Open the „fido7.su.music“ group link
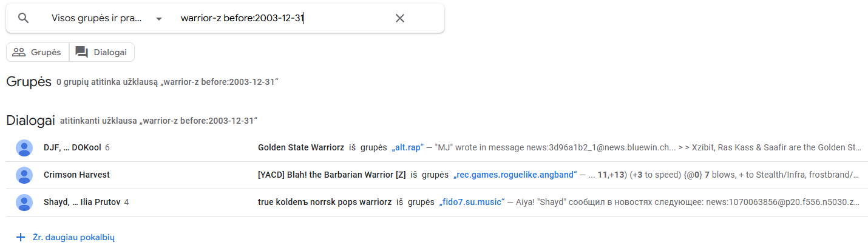This screenshot has width=868, height=248. click(472, 202)
